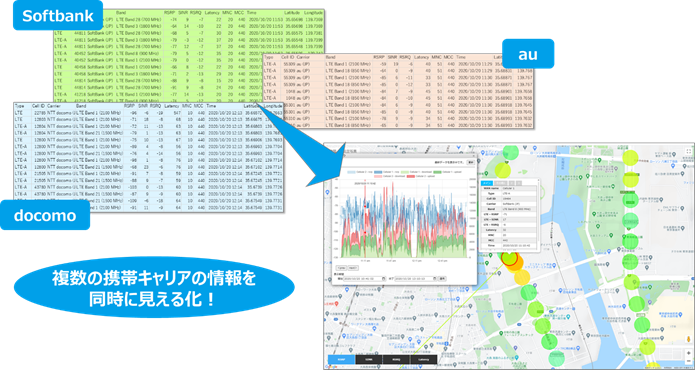Click Cell ID header in docomo table
The width and height of the screenshot is (695, 370).
38,106
